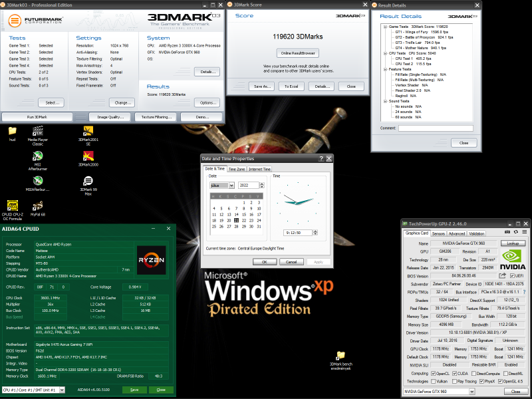The width and height of the screenshot is (532, 399).
Task: Click GPU-Z screenshot camera icon
Action: click(x=507, y=232)
